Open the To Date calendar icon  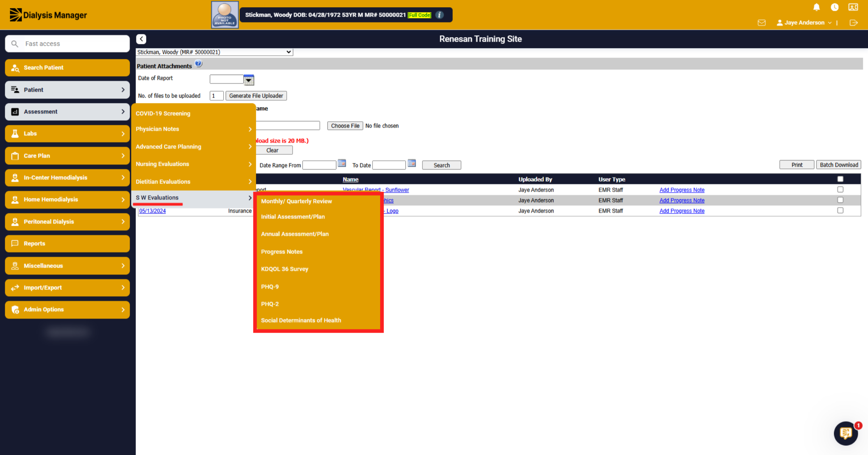[x=412, y=163]
